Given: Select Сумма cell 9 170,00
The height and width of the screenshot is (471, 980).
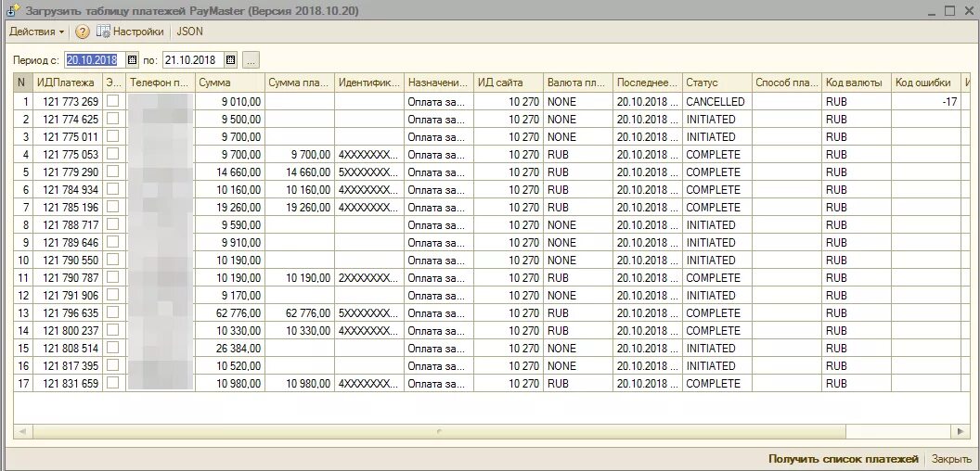Looking at the screenshot, I should click(230, 296).
